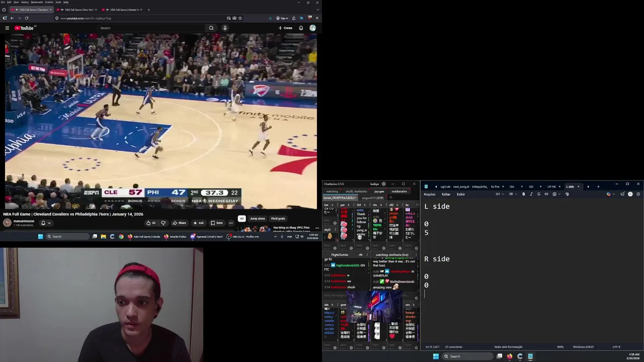
Task: Add a new Notepad tab
Action: pyautogui.click(x=598, y=187)
